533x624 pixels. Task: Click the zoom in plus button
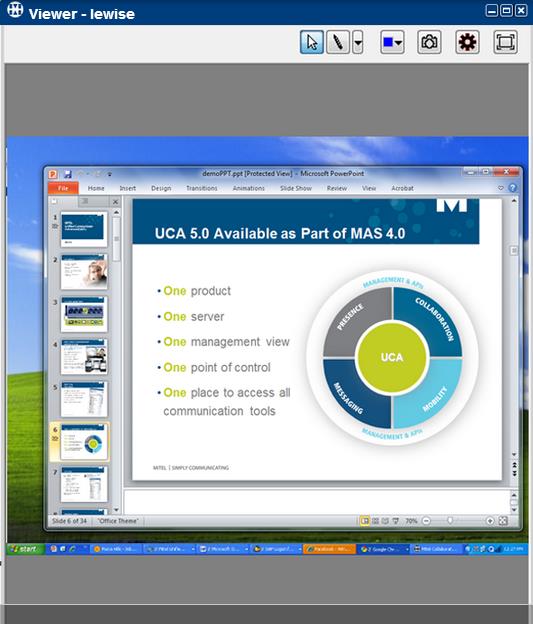(490, 521)
